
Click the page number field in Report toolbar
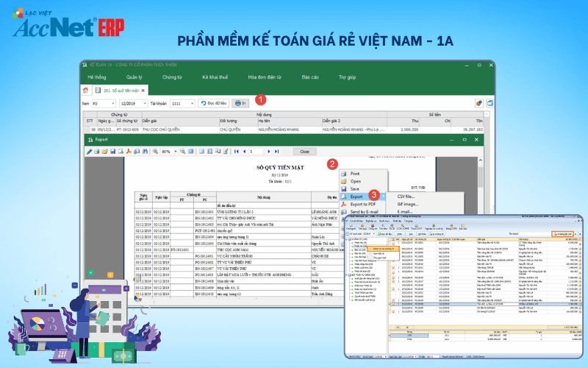click(x=256, y=152)
